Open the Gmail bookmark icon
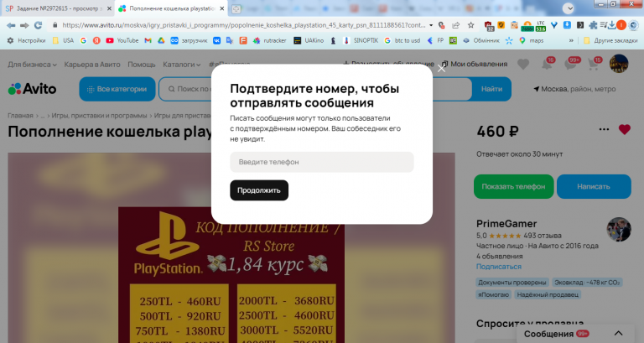Image resolution: width=644 pixels, height=343 pixels. (x=148, y=40)
